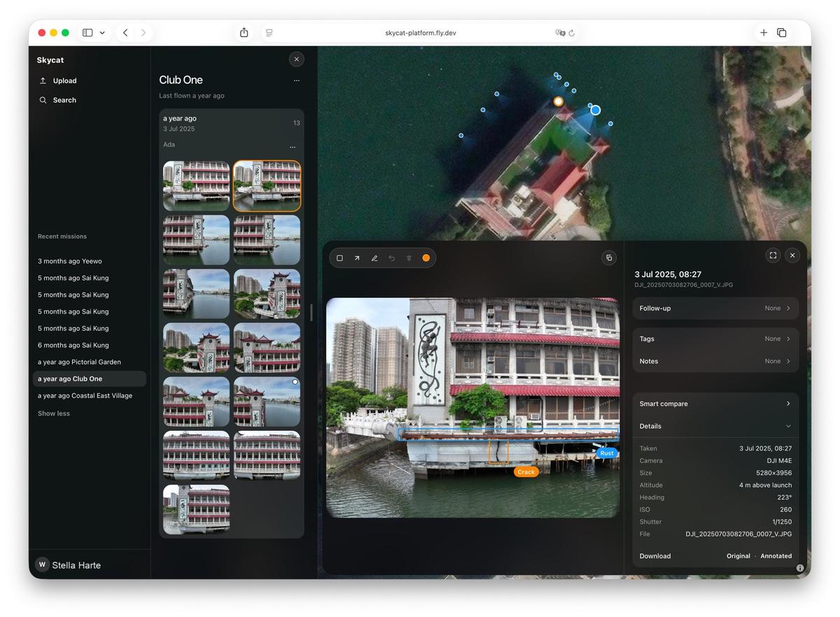Expand the Follow-up row
Screen dimensions: 840x617
tap(715, 308)
